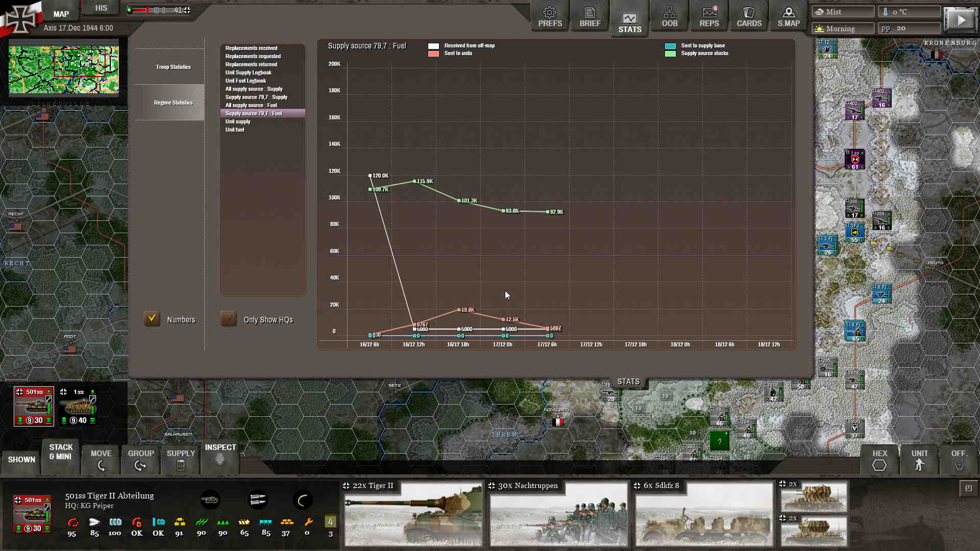Screen dimensions: 980x551
Task: Open the CARDS panel
Action: [x=749, y=17]
